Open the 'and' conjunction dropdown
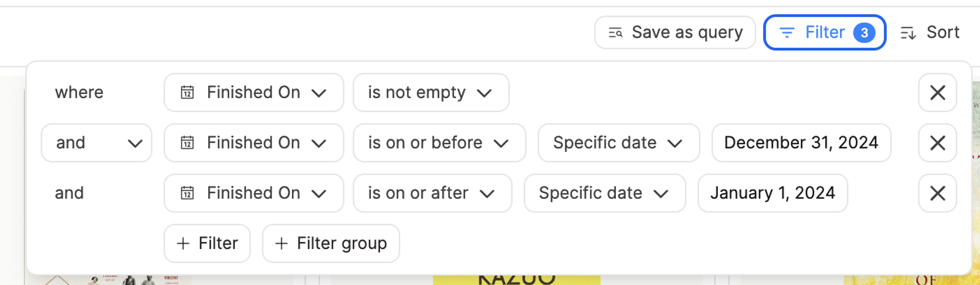980x285 pixels. tap(97, 143)
